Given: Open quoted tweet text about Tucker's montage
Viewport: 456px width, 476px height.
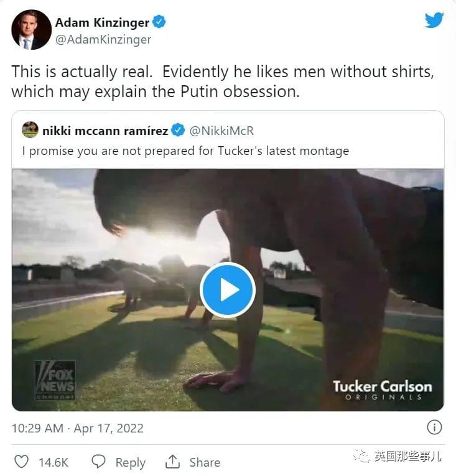Looking at the screenshot, I should point(185,151).
